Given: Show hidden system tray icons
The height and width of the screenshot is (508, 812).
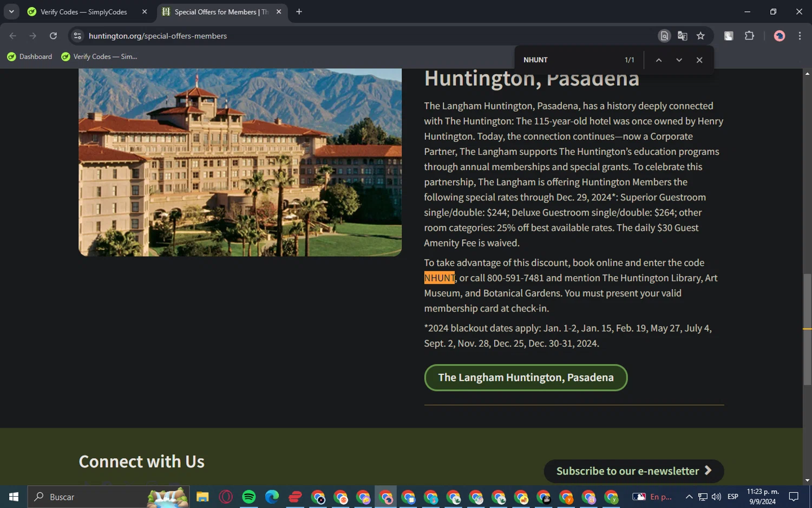Looking at the screenshot, I should 689,497.
